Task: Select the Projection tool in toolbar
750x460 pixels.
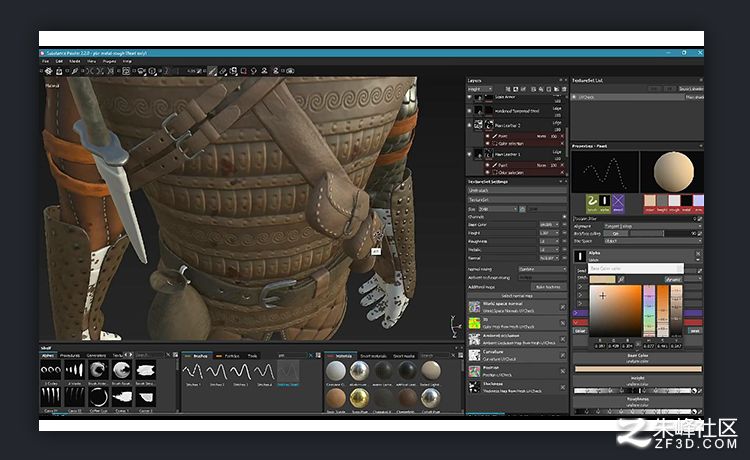Action: click(x=233, y=71)
